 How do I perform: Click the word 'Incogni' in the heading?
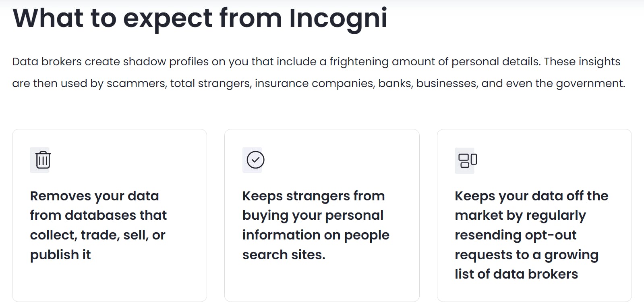(338, 18)
